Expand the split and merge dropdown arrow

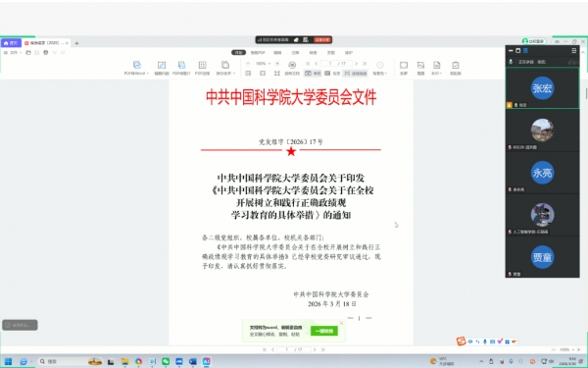click(234, 74)
